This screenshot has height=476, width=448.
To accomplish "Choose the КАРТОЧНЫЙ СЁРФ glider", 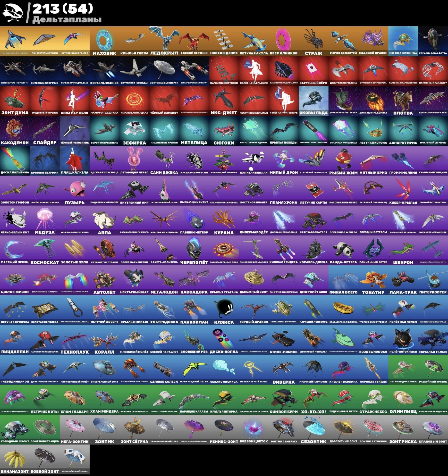I will pyautogui.click(x=313, y=71).
